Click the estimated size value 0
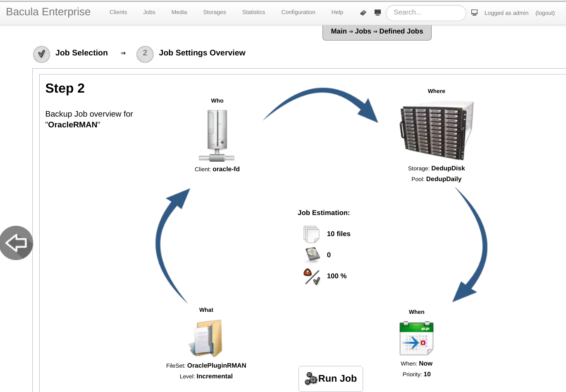Screen dimensions: 566x392 (x=329, y=255)
